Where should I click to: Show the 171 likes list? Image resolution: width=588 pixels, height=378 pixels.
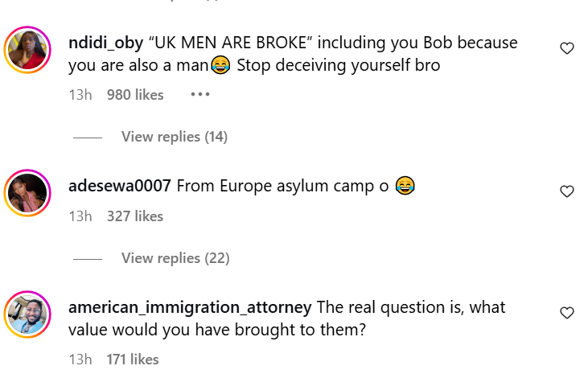[x=133, y=359]
